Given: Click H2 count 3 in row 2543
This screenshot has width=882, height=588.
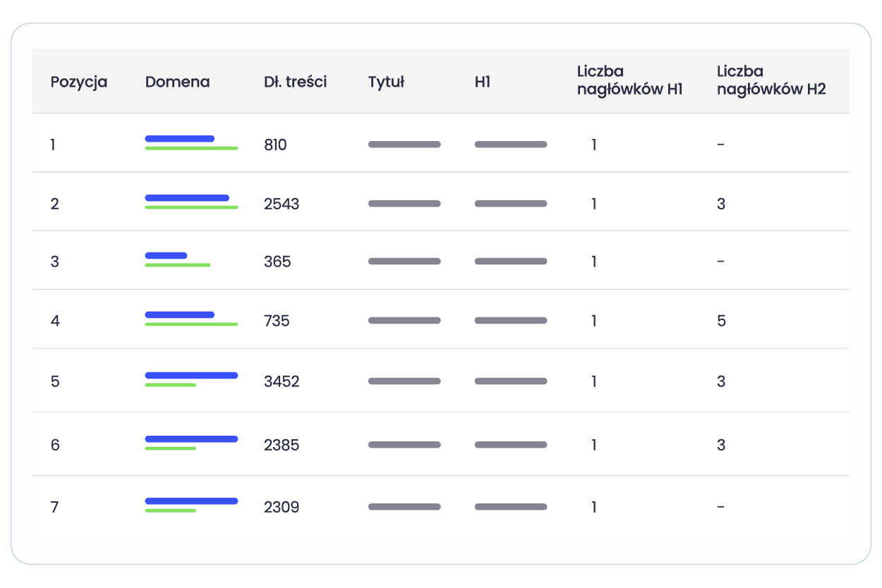Looking at the screenshot, I should coord(721,204).
